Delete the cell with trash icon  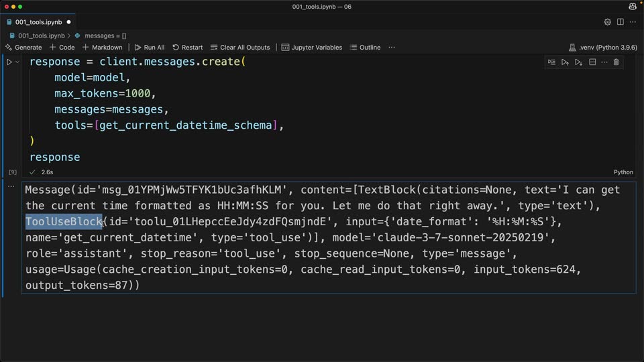pos(616,62)
